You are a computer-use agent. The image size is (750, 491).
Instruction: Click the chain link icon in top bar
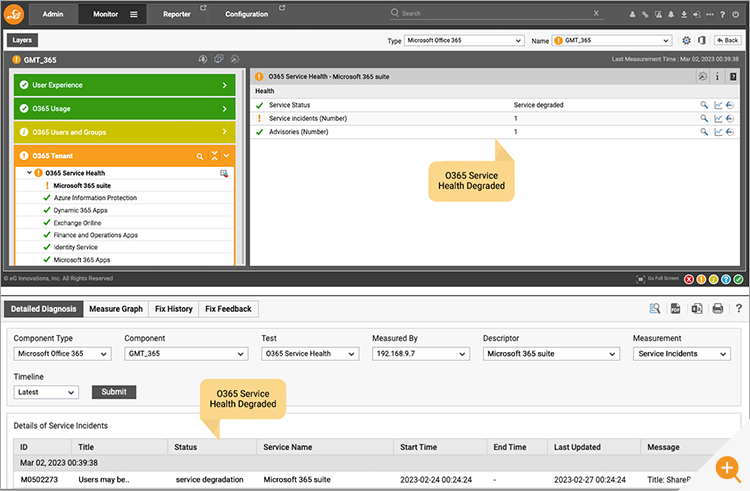pos(645,14)
